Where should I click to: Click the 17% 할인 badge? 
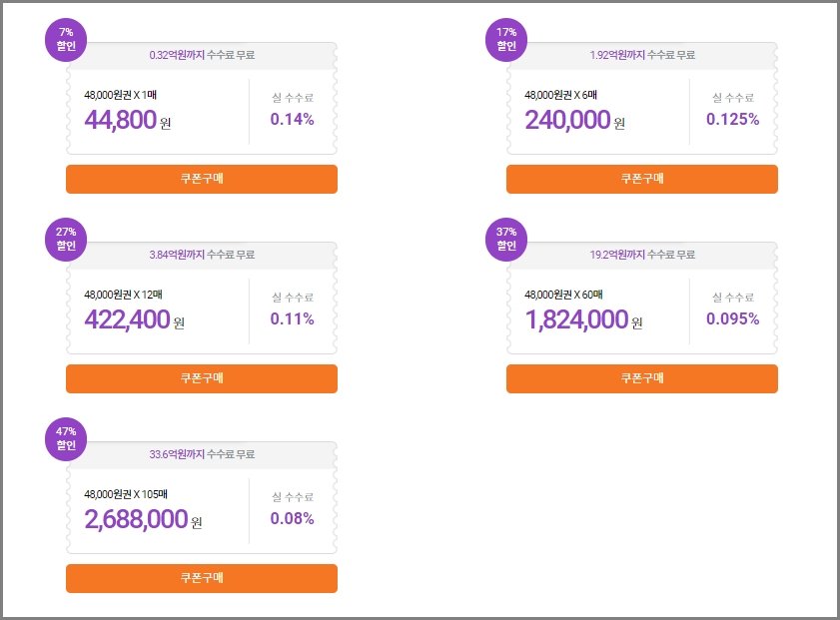click(x=506, y=39)
